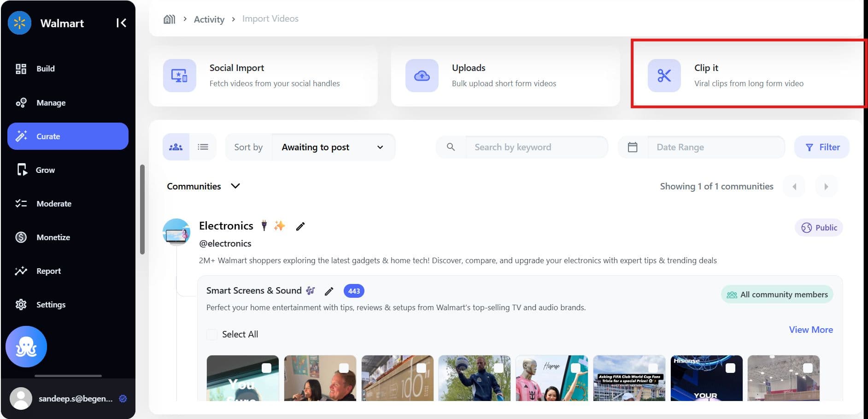Edit the Electronics community name
The width and height of the screenshot is (868, 419).
(300, 226)
